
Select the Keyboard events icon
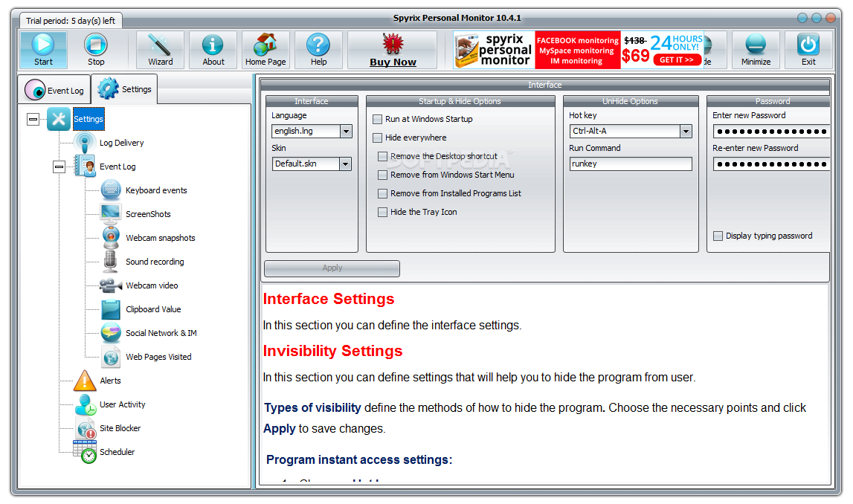point(111,190)
